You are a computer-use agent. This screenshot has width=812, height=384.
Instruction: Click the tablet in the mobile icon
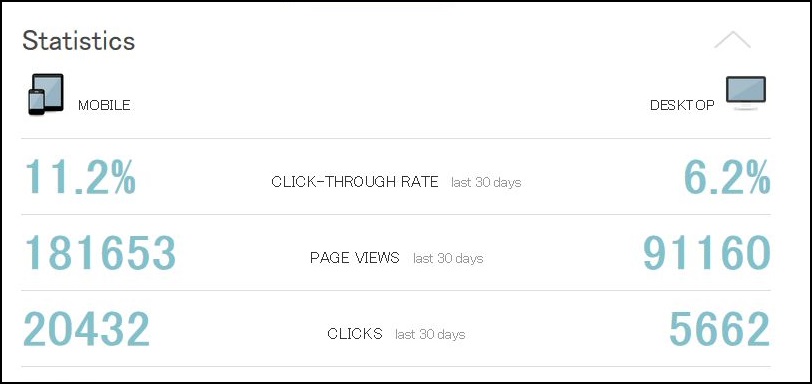pyautogui.click(x=50, y=92)
